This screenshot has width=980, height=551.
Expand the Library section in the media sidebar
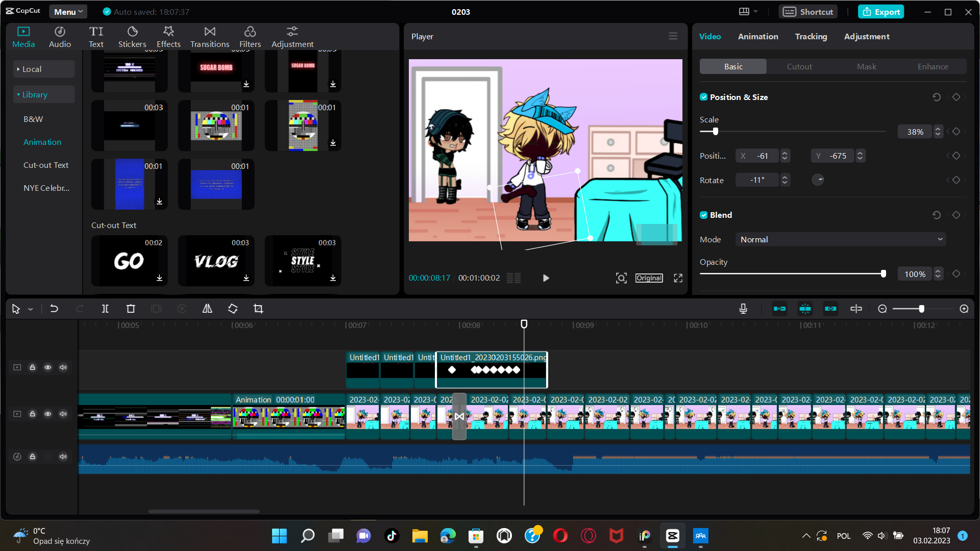[x=34, y=94]
